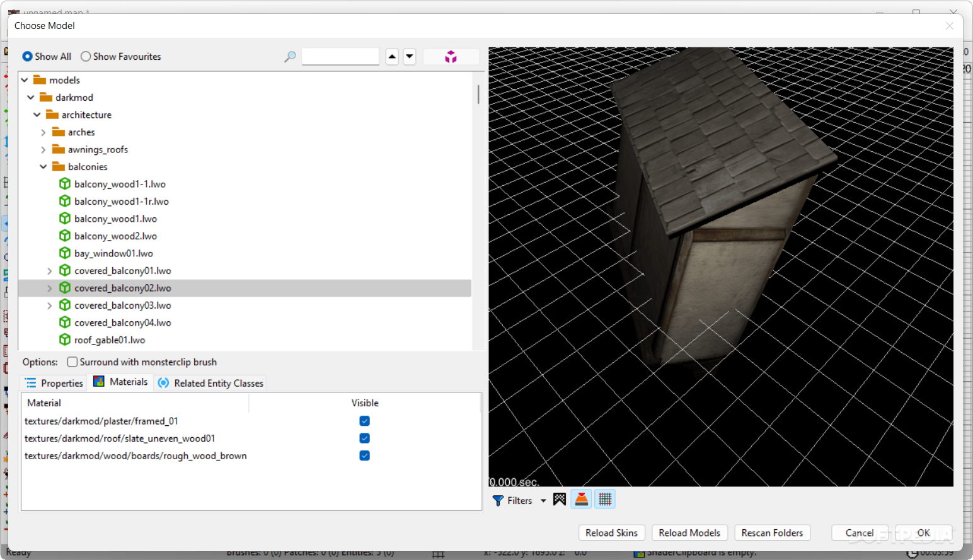Click the awnings_roofs folder icon

click(x=59, y=149)
